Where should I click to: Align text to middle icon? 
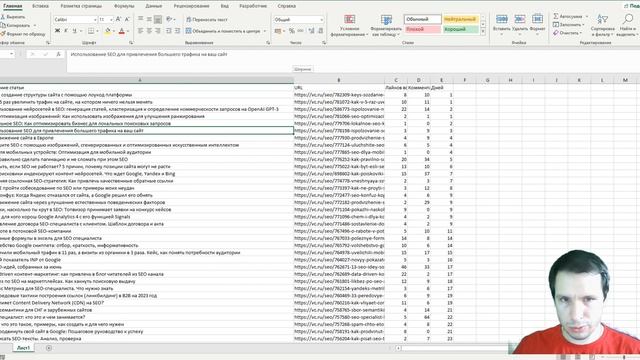click(149, 19)
